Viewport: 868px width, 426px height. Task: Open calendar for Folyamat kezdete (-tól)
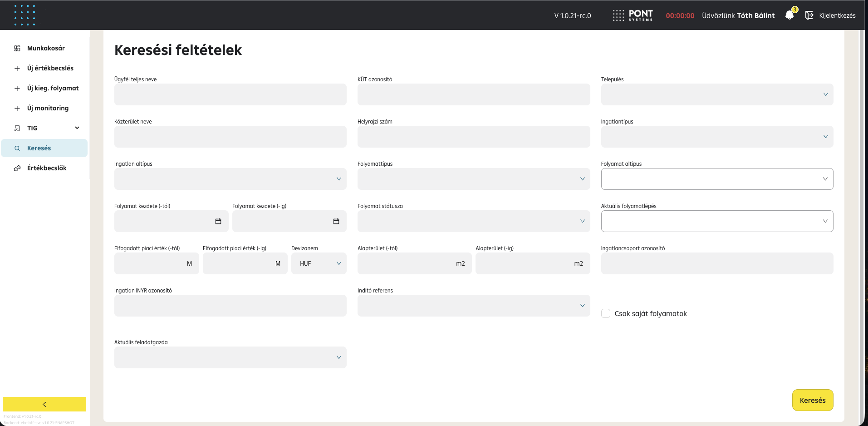(x=218, y=221)
